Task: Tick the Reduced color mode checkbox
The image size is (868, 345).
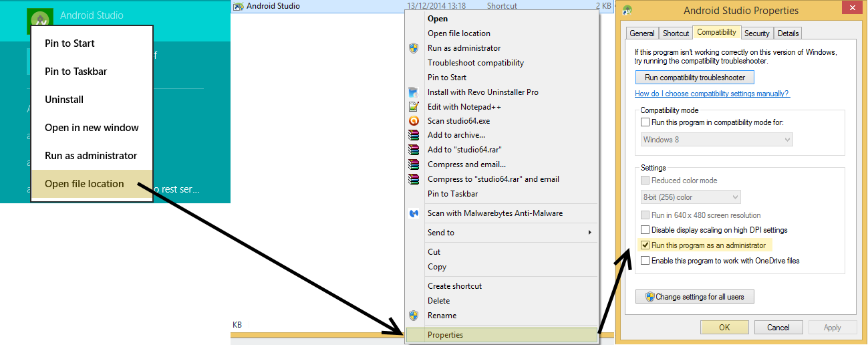Action: coord(645,181)
